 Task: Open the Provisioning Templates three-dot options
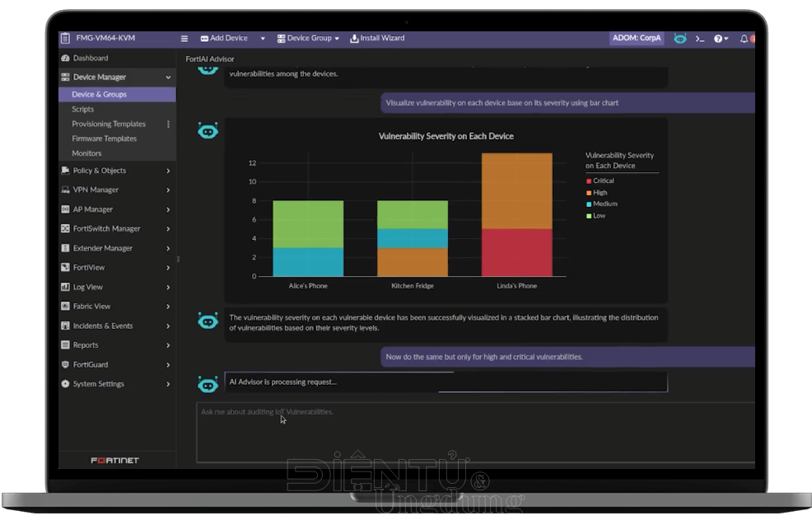tap(168, 124)
